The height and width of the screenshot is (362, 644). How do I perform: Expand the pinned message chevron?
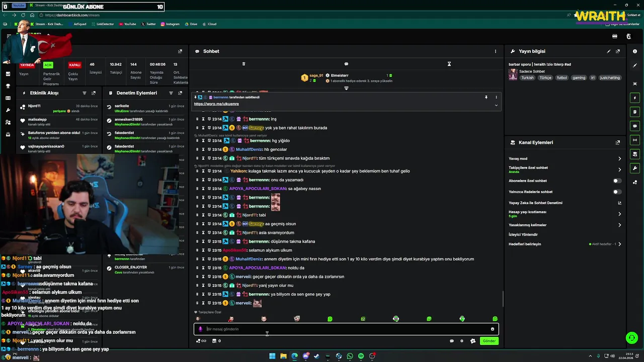pyautogui.click(x=496, y=105)
